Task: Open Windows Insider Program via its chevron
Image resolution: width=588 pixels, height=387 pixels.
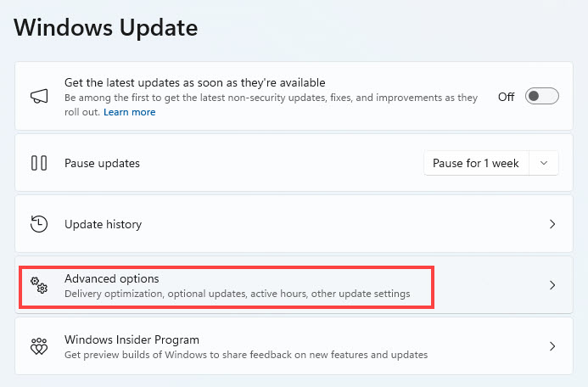Action: coord(552,346)
